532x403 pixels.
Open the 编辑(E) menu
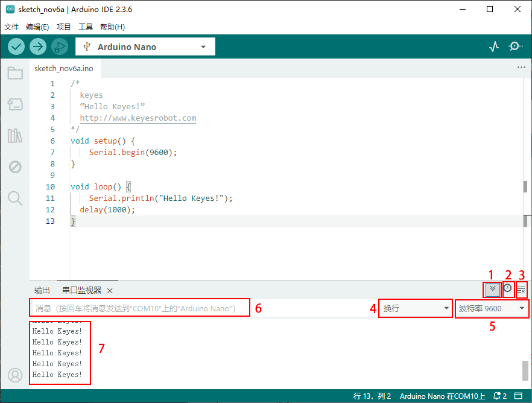pos(37,27)
